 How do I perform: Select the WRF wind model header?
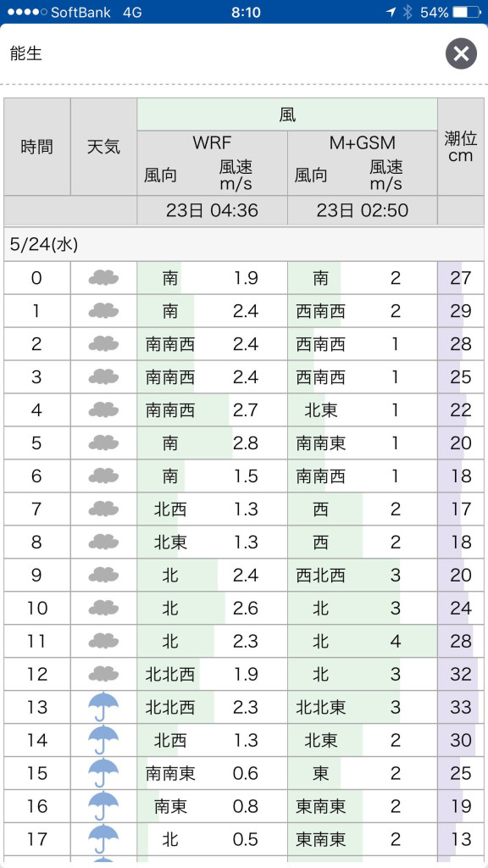(212, 142)
